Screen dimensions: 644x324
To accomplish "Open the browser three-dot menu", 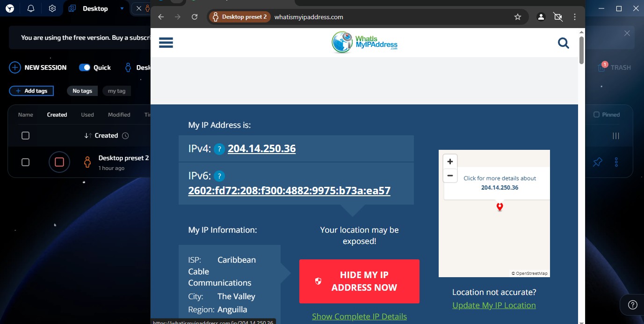I will [575, 17].
